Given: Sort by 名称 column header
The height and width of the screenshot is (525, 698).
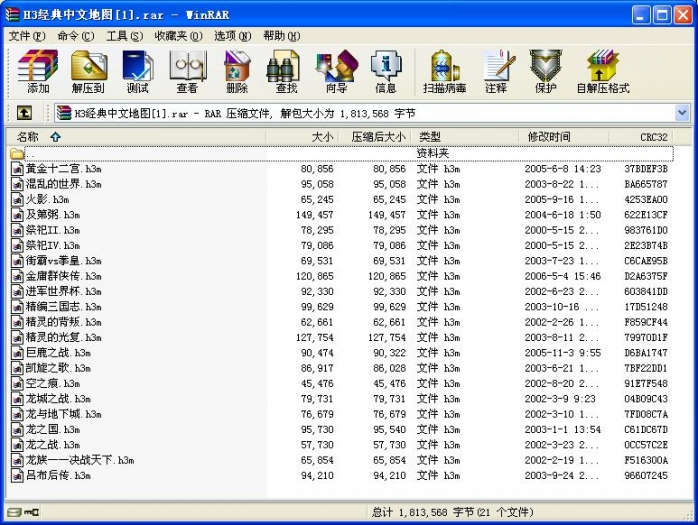Looking at the screenshot, I should point(135,137).
